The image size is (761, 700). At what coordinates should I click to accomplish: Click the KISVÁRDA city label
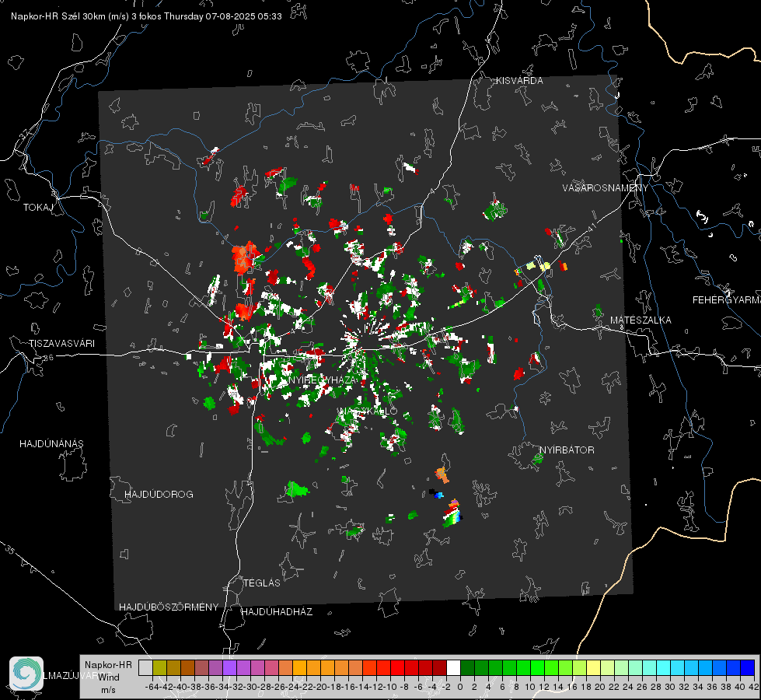click(519, 81)
